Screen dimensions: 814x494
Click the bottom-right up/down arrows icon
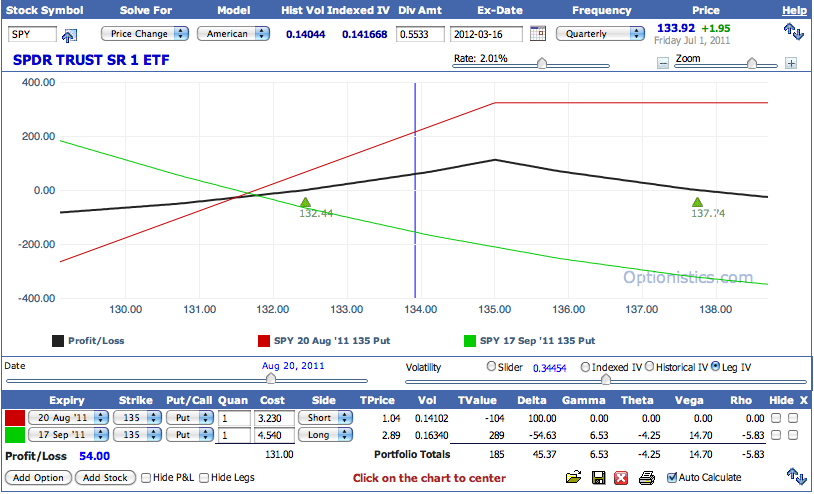pyautogui.click(x=795, y=475)
